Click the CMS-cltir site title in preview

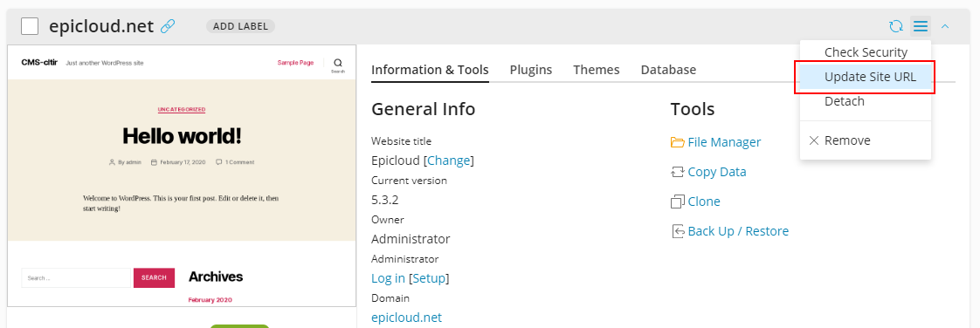point(39,63)
